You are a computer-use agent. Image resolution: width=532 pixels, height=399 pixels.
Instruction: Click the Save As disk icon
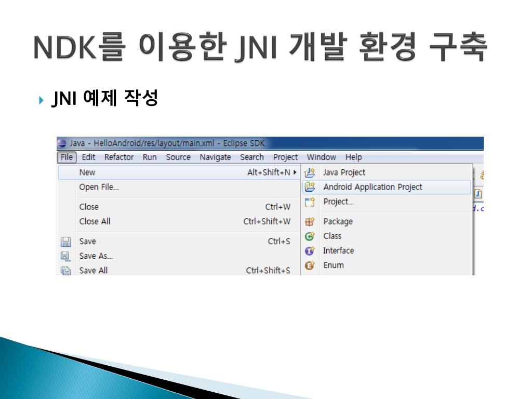65,256
